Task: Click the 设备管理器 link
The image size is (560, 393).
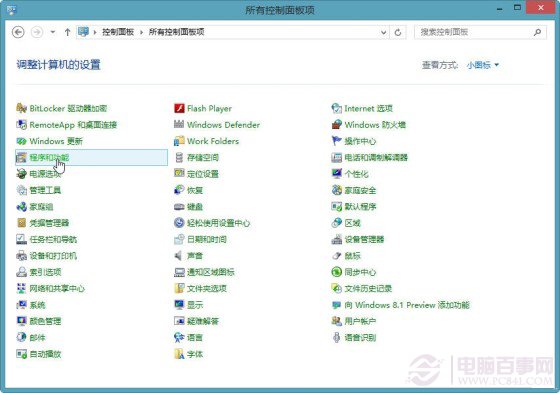Action: pyautogui.click(x=364, y=239)
